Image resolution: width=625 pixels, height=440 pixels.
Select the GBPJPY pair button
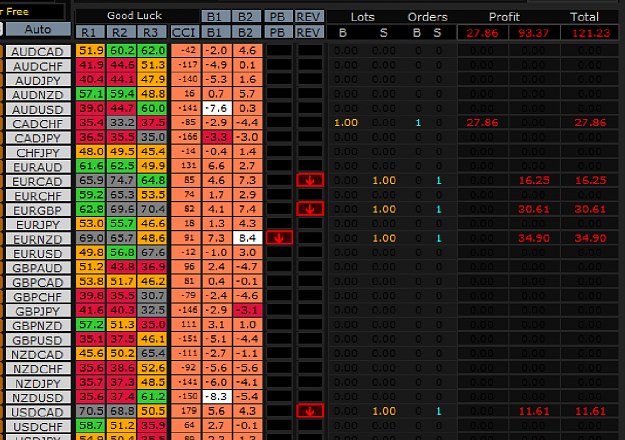point(38,311)
